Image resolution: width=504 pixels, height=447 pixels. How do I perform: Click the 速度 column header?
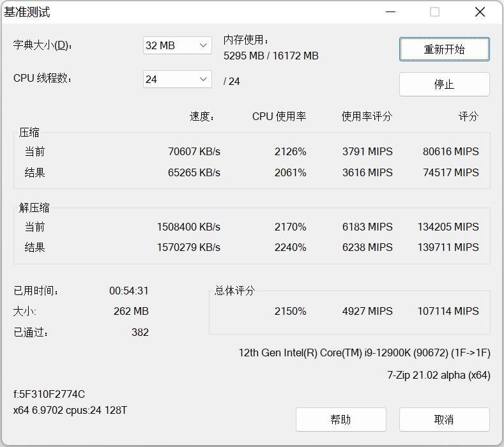[202, 116]
